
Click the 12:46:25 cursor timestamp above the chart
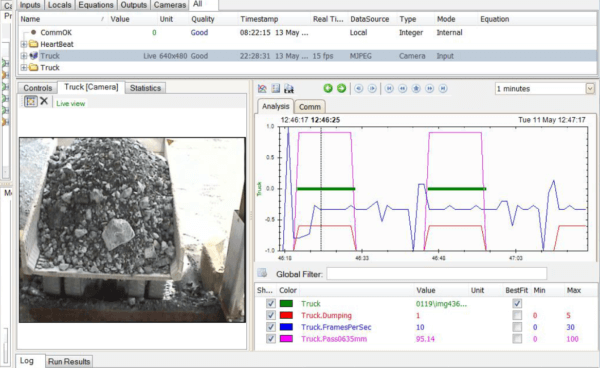325,120
